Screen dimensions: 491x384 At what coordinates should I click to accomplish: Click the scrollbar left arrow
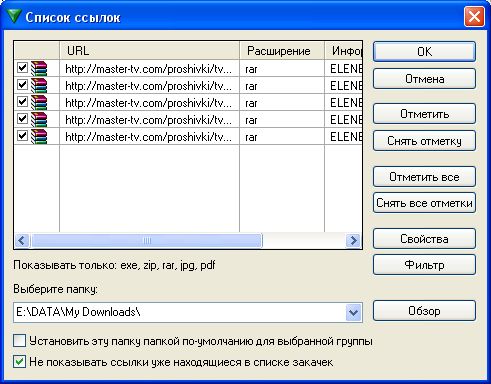pyautogui.click(x=22, y=240)
